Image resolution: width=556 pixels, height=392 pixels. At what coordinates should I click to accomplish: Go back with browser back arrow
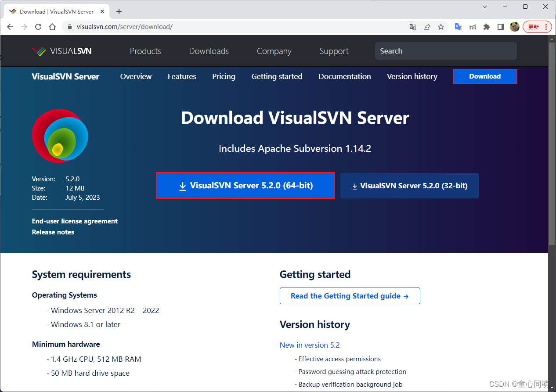coord(10,27)
